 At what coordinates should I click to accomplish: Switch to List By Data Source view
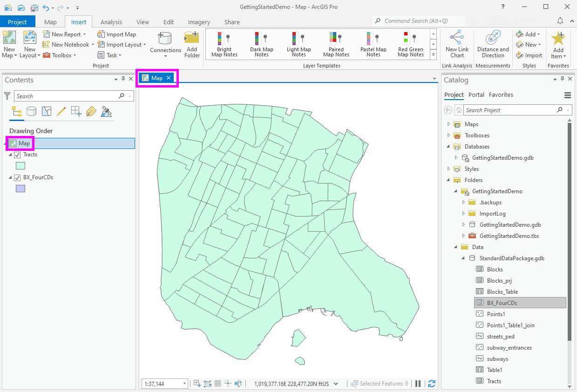click(31, 111)
